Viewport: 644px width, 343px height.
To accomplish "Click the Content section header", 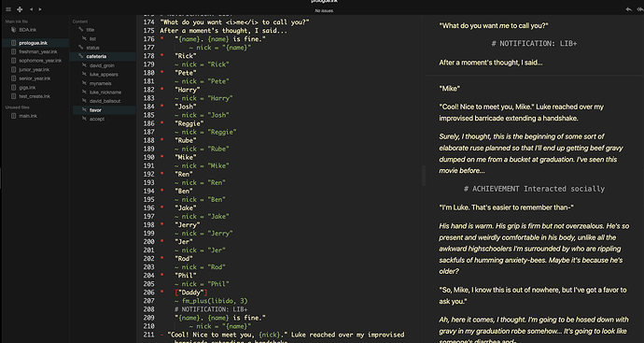I will pyautogui.click(x=80, y=21).
